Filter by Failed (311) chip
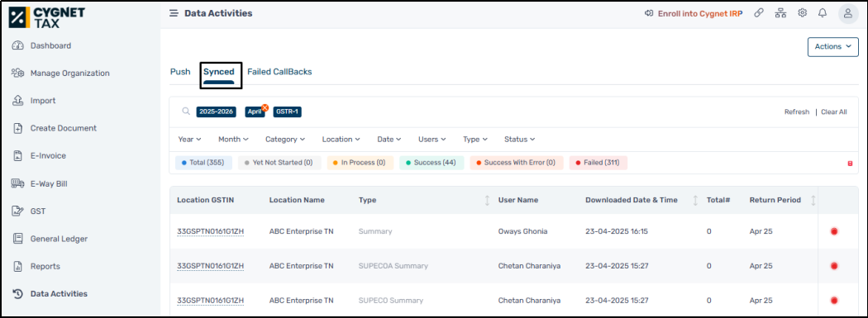868x318 pixels. point(599,163)
